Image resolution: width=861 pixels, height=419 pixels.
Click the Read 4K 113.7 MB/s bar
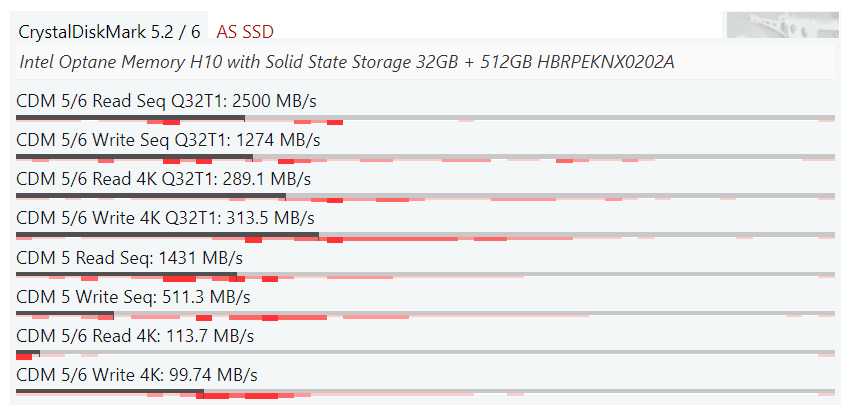[x=425, y=354]
